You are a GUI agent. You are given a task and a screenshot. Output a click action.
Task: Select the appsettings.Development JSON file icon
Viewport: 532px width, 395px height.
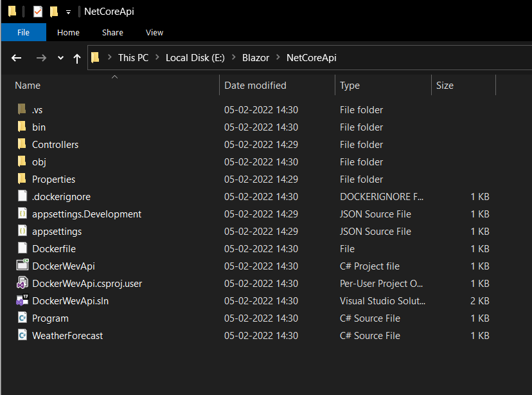coord(22,214)
